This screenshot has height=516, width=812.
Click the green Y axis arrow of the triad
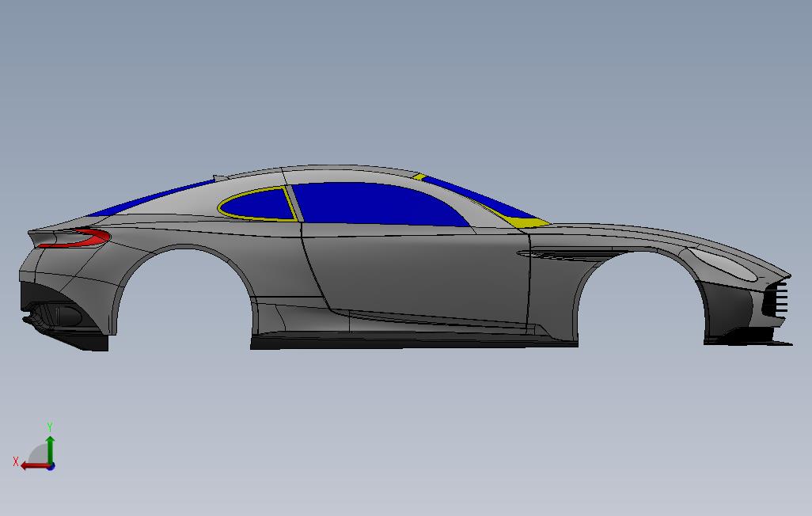(50, 449)
